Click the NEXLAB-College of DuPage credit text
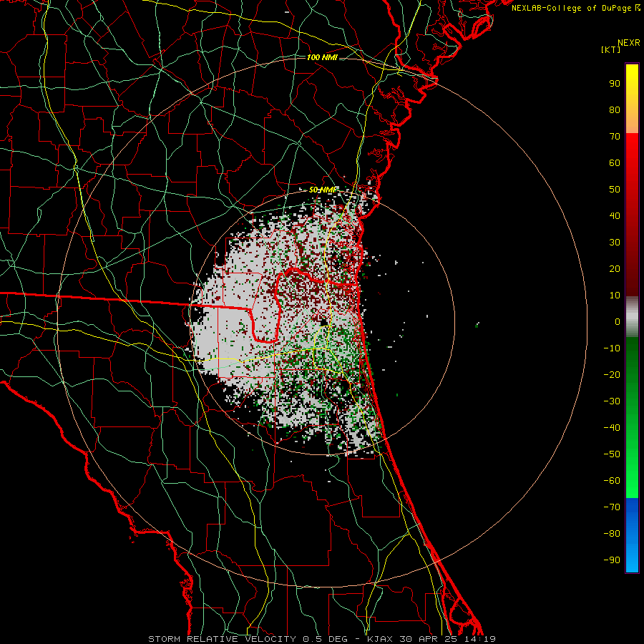The width and height of the screenshot is (644, 644). tap(575, 8)
